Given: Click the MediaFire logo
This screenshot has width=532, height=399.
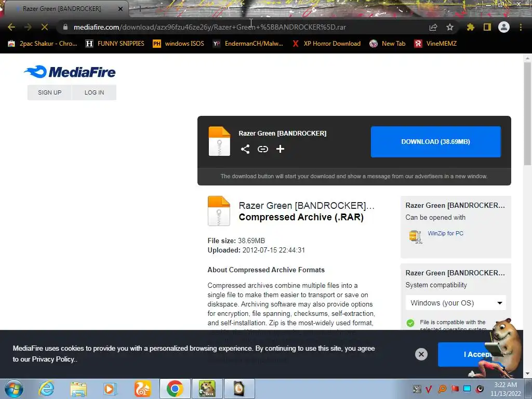Looking at the screenshot, I should pyautogui.click(x=70, y=72).
